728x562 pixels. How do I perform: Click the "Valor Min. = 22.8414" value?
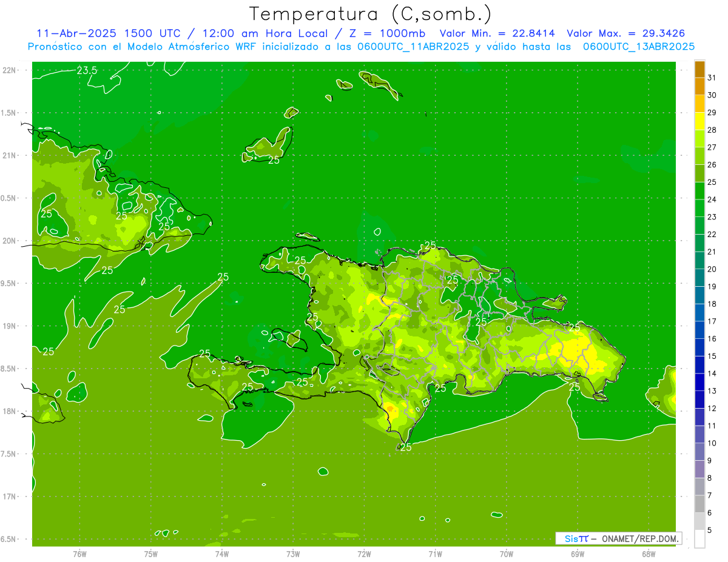[x=497, y=33]
